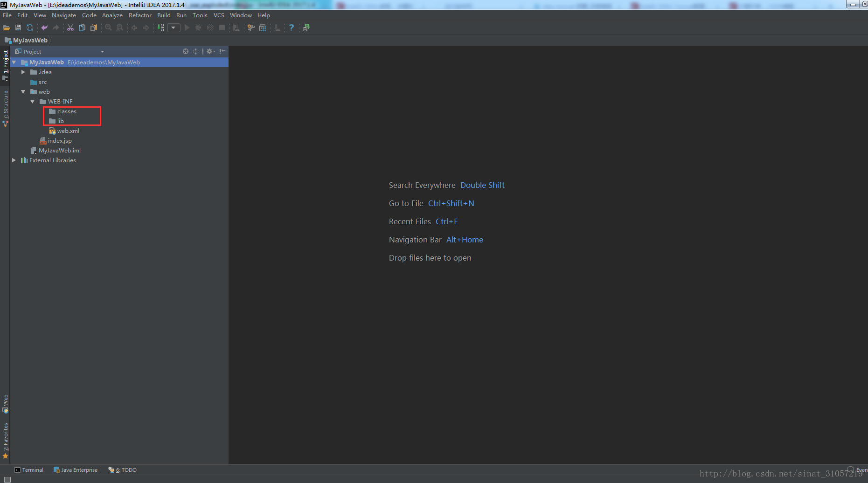
Task: Select the web.xml file
Action: [x=64, y=131]
